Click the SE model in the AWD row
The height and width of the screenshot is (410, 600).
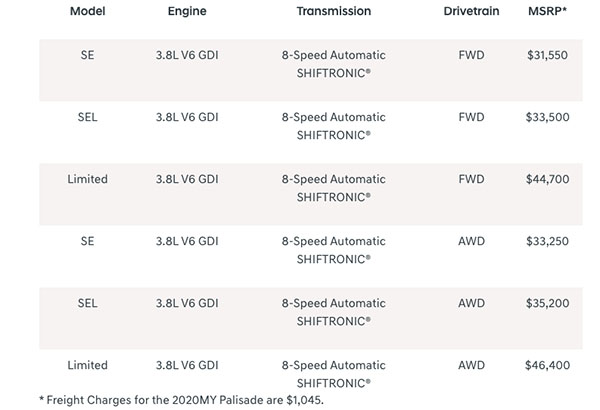[87, 241]
